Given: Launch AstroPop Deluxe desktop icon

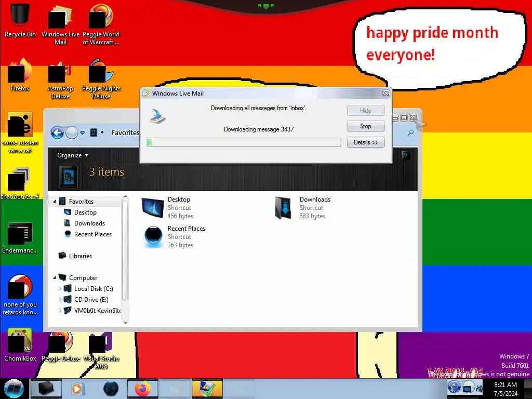Looking at the screenshot, I should 60,79.
